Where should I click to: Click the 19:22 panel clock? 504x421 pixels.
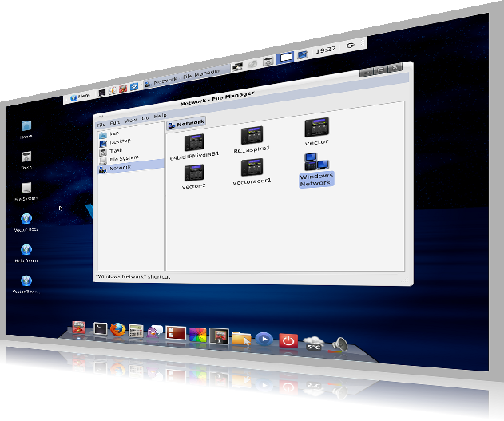325,50
